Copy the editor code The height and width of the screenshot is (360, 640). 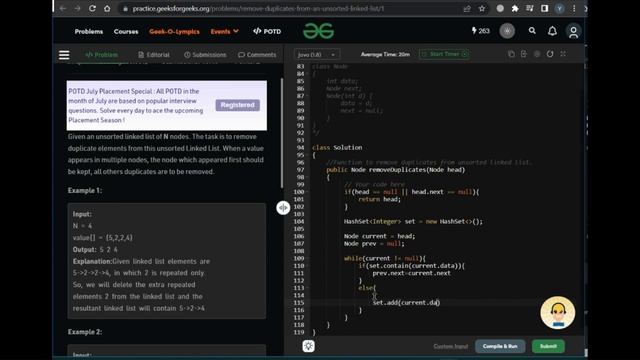point(511,54)
